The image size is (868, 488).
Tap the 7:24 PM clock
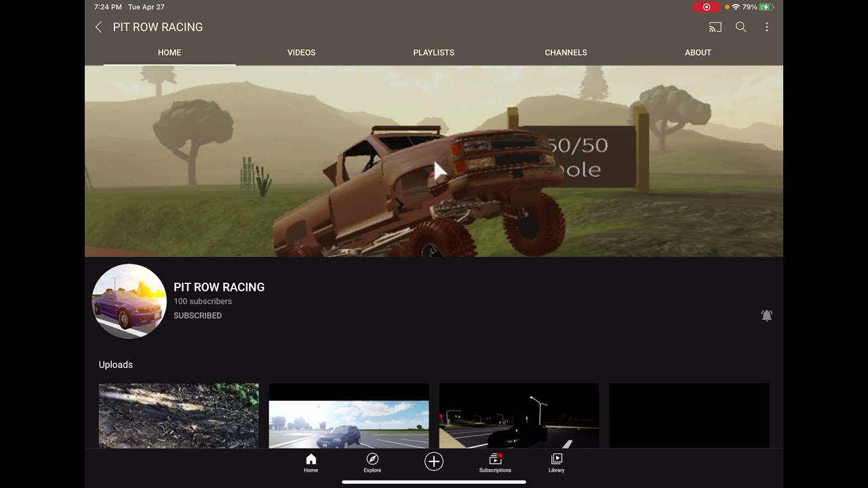[x=108, y=7]
